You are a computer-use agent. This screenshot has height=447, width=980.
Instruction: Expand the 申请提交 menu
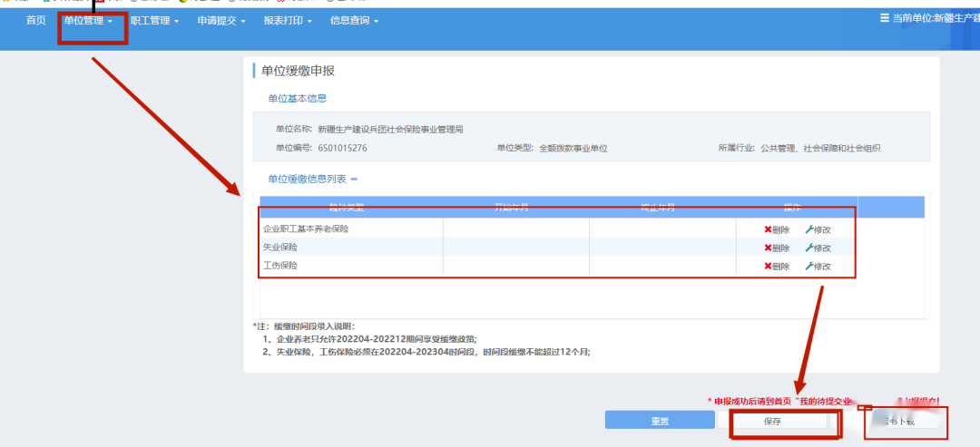point(221,21)
